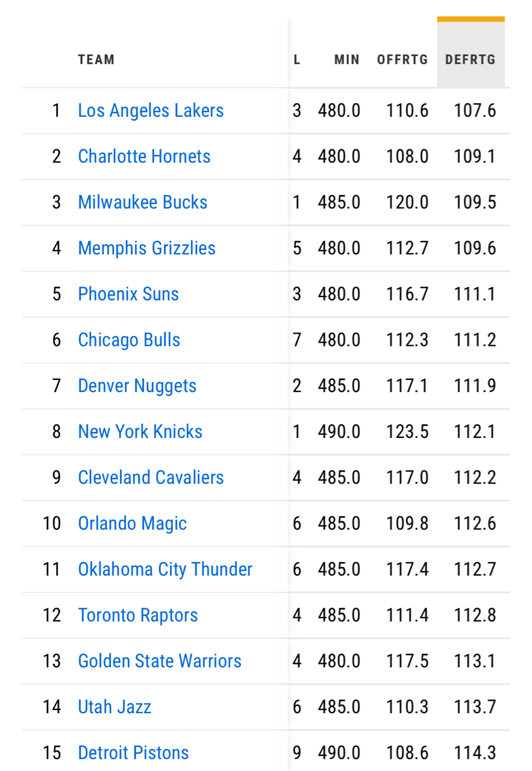Sort by TEAM column header

tap(96, 59)
